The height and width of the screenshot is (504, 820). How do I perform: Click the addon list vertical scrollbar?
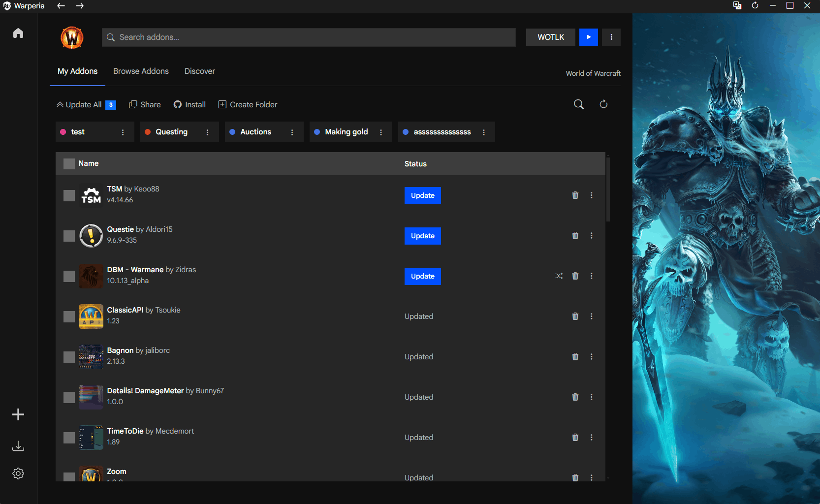pos(608,189)
